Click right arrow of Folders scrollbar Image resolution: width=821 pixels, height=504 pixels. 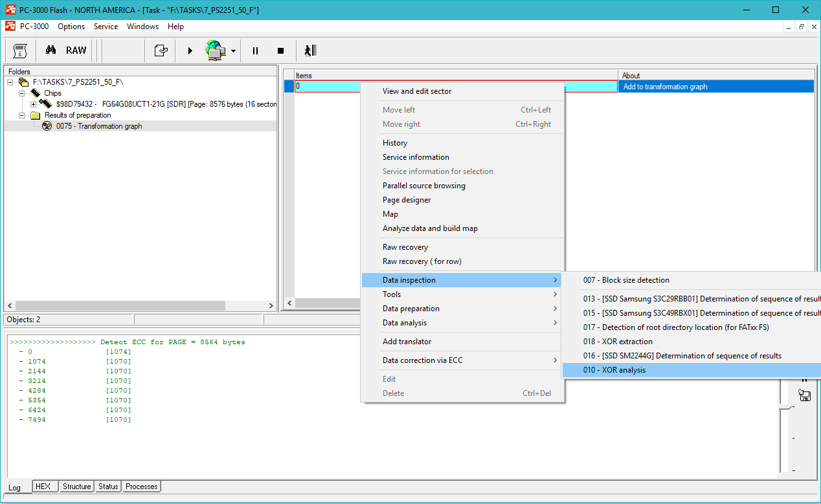[x=272, y=305]
